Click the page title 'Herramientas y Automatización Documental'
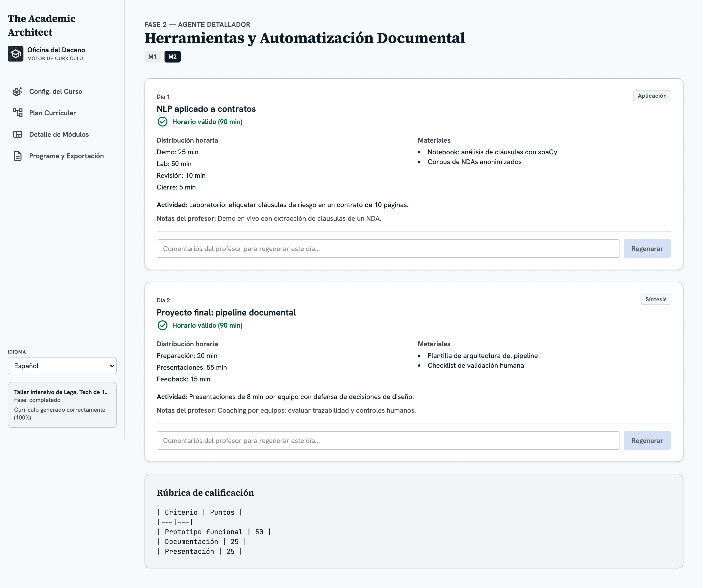The height and width of the screenshot is (588, 703). pos(304,38)
